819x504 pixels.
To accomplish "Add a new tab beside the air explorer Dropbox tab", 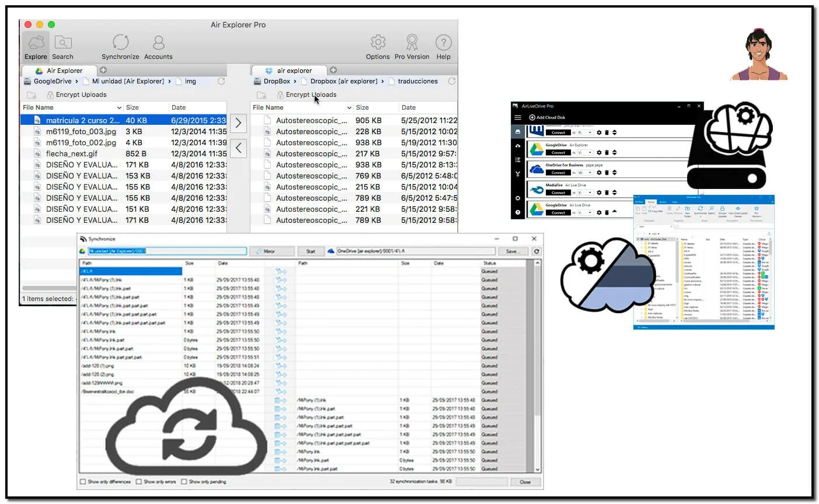I will [x=333, y=70].
